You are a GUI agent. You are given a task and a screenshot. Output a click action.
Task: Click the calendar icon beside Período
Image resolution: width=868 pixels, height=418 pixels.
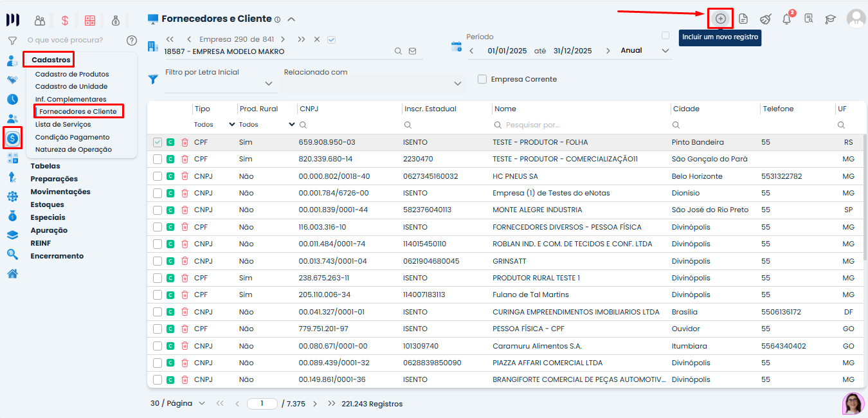click(457, 46)
